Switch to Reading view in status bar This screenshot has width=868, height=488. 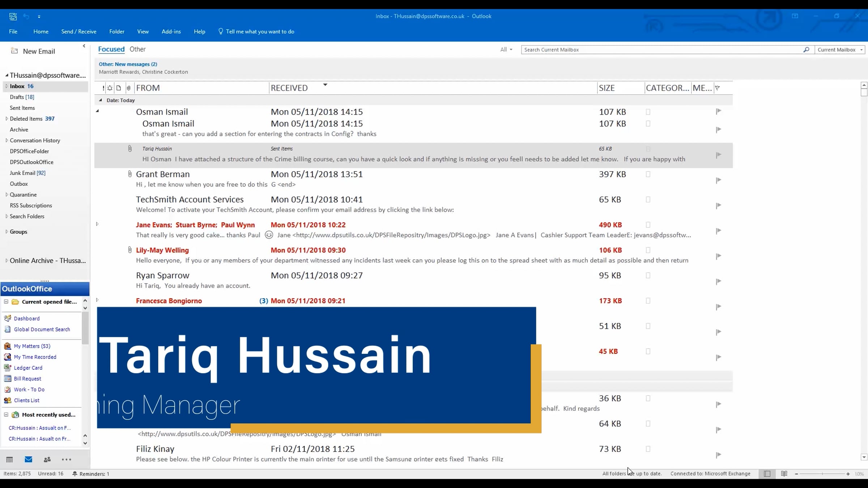(x=784, y=474)
